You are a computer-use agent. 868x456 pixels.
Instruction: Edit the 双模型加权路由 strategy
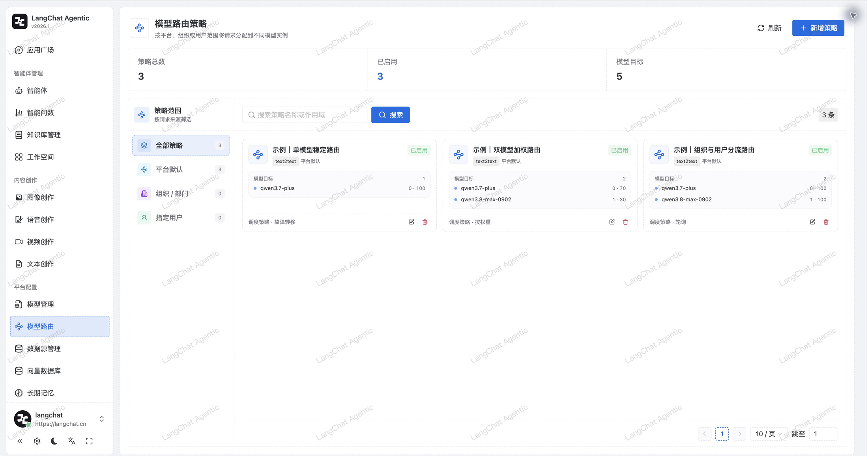pyautogui.click(x=612, y=222)
